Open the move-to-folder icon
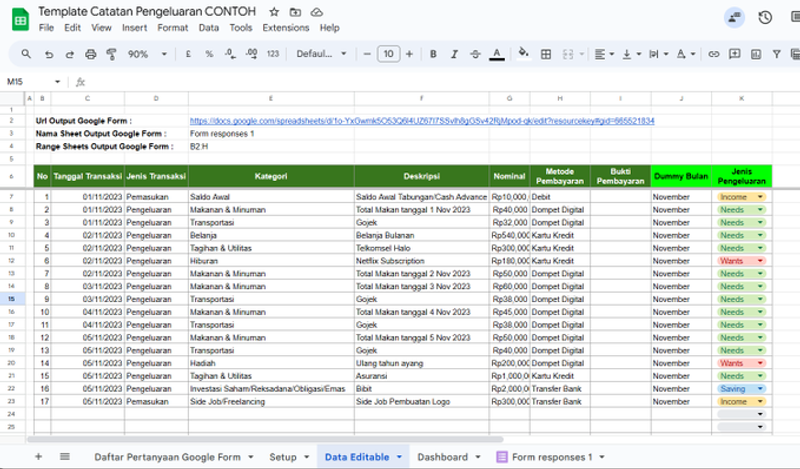The height and width of the screenshot is (469, 800). (295, 12)
